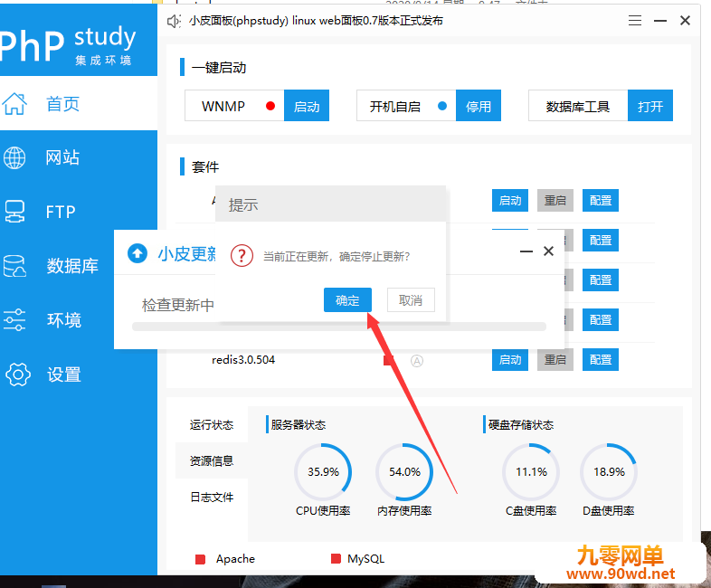Select redis3.0.504 text row
This screenshot has width=711, height=588.
pos(243,360)
